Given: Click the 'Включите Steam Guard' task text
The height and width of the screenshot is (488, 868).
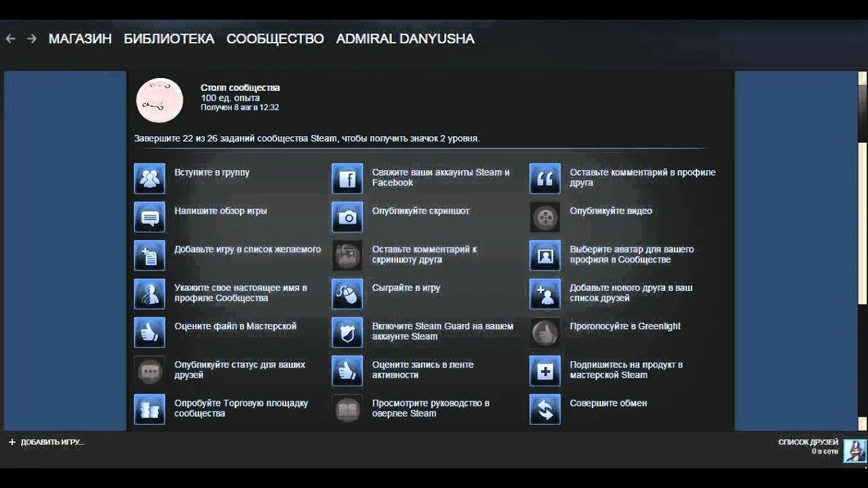Looking at the screenshot, I should pos(443,331).
